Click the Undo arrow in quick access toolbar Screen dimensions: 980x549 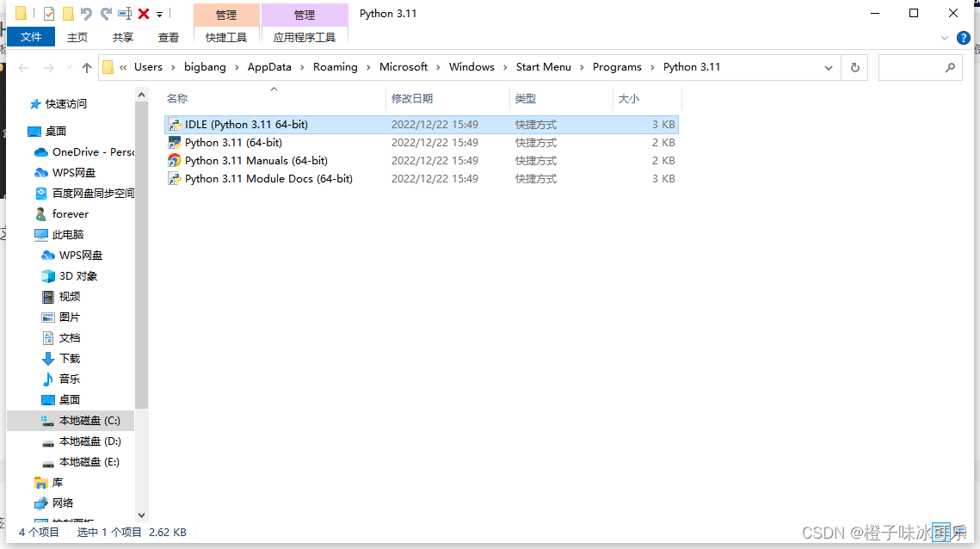coord(86,14)
